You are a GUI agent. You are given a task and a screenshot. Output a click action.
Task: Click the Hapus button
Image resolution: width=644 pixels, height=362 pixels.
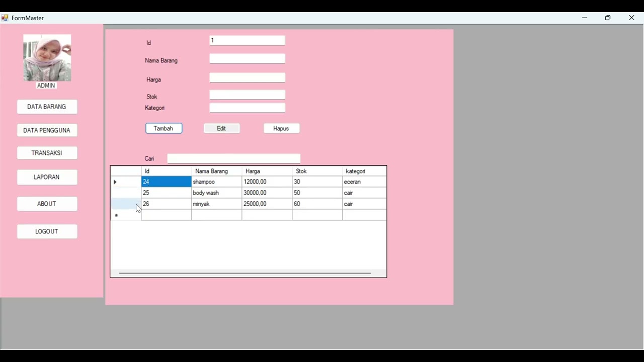pyautogui.click(x=281, y=129)
